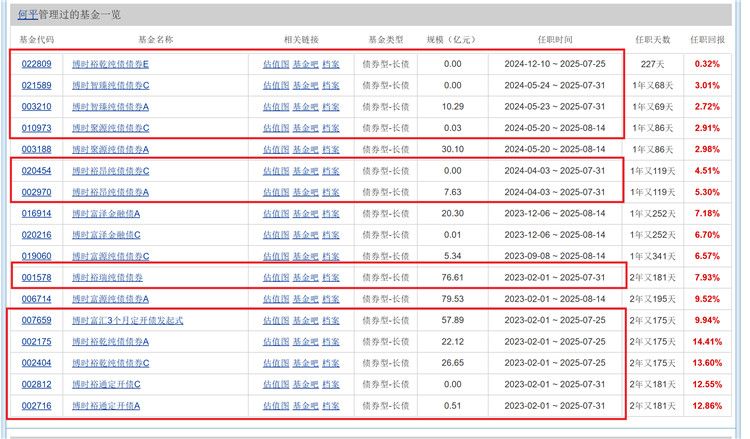Image resolution: width=750 pixels, height=439 pixels.
Task: Open the 博时裕昂纯债债券C fund name link
Action: point(110,171)
